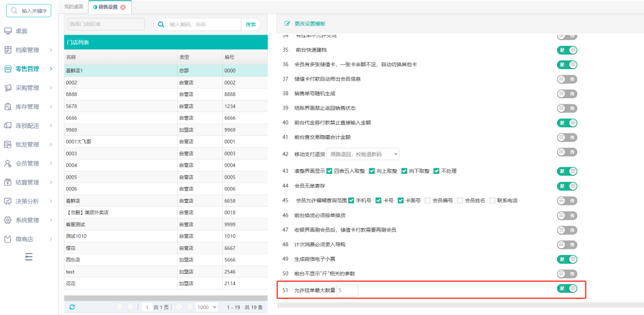Screen dimensions: 644x315
Task: Toggle switch for 37 储值卡付款自动带出会员信息
Action: pyautogui.click(x=567, y=79)
